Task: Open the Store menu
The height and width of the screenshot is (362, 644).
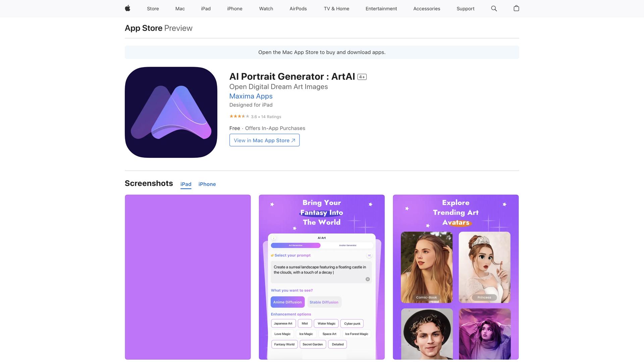Action: [x=153, y=9]
